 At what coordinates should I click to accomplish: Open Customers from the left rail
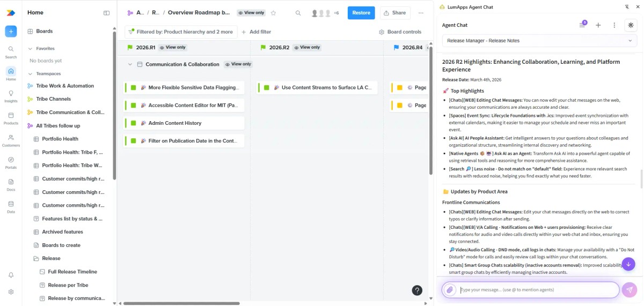11,140
